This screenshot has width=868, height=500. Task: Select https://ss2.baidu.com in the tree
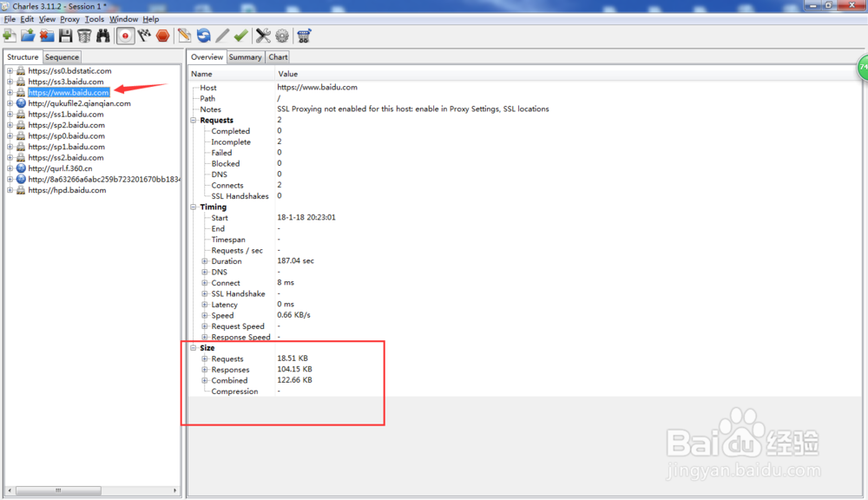point(66,158)
